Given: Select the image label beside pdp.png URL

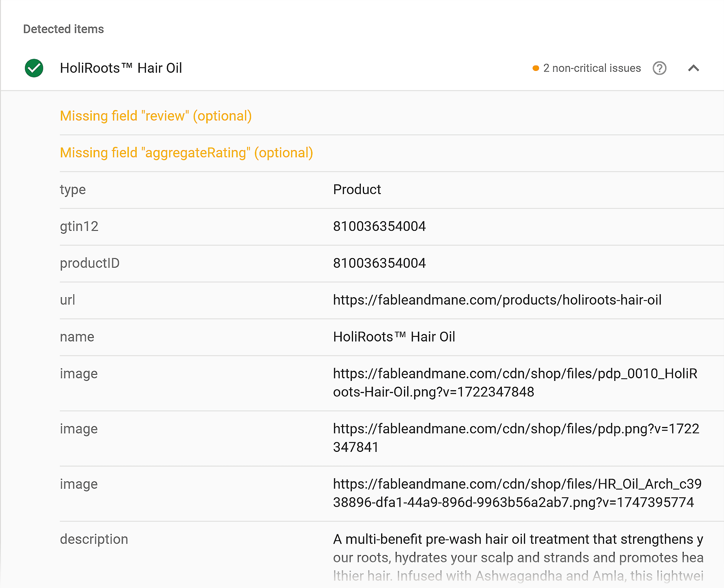Looking at the screenshot, I should (78, 429).
